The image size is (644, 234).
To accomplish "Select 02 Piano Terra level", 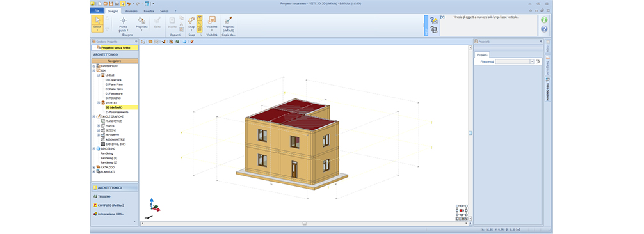I will click(114, 89).
